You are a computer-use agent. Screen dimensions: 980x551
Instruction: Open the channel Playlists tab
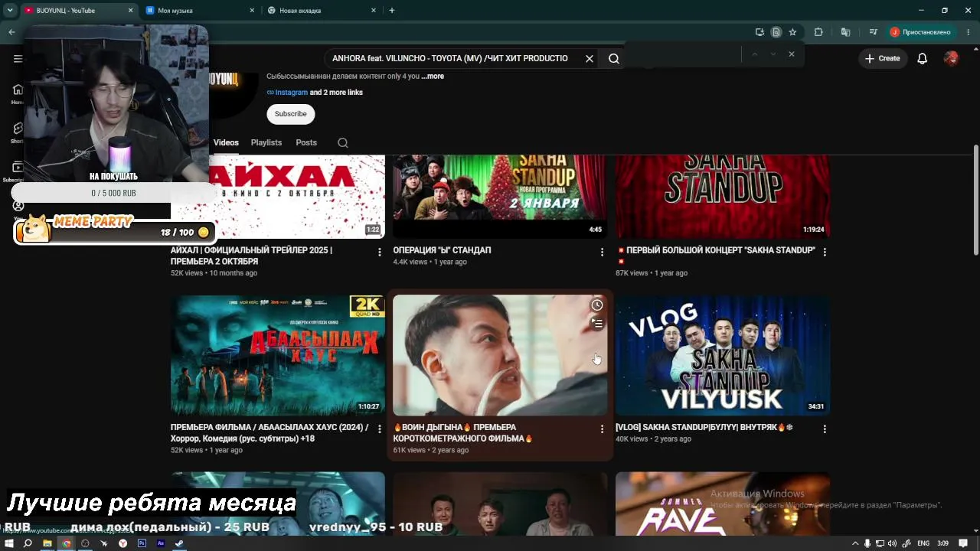tap(266, 142)
